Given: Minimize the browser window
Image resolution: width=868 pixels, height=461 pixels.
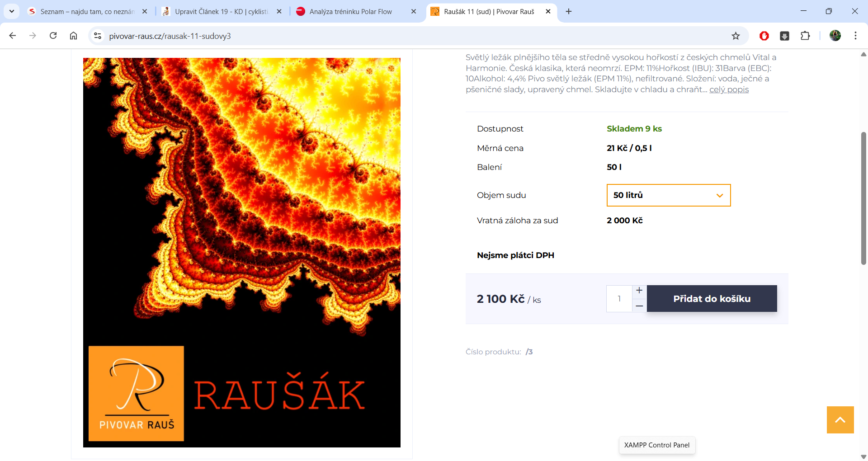Looking at the screenshot, I should 803,11.
